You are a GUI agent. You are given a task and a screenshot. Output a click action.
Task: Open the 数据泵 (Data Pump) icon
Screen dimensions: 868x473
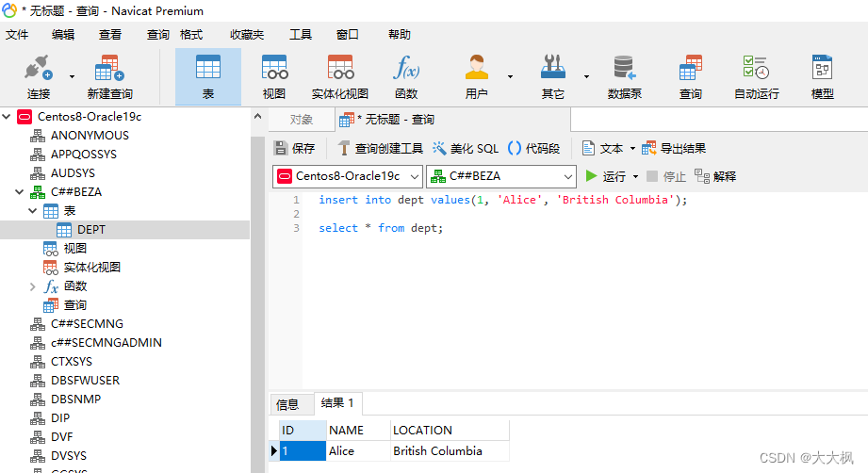625,77
